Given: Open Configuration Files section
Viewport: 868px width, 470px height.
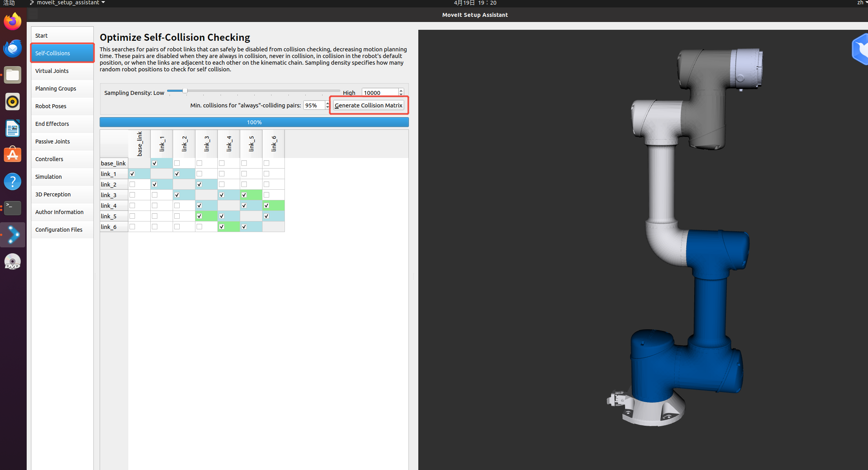Looking at the screenshot, I should [59, 230].
